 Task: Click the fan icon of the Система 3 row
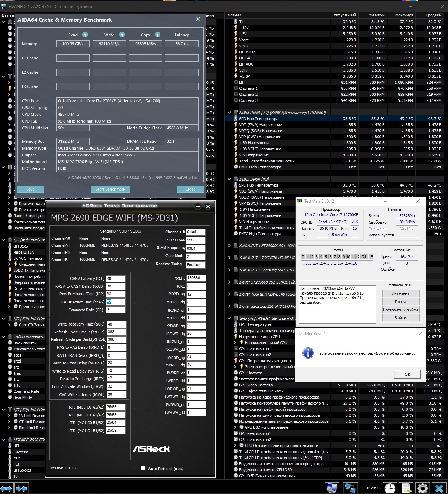(236, 100)
